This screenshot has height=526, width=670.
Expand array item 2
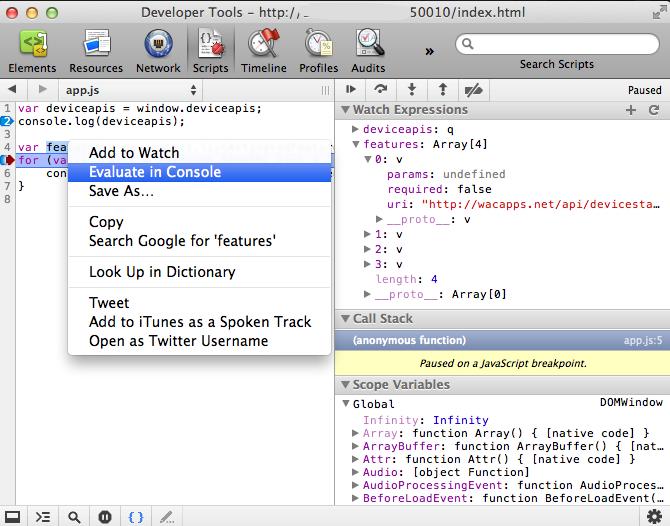367,249
